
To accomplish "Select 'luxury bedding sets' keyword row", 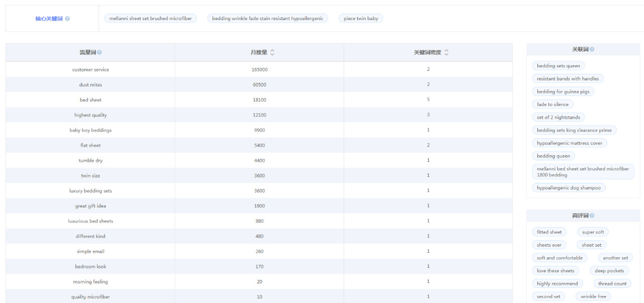I will click(91, 191).
